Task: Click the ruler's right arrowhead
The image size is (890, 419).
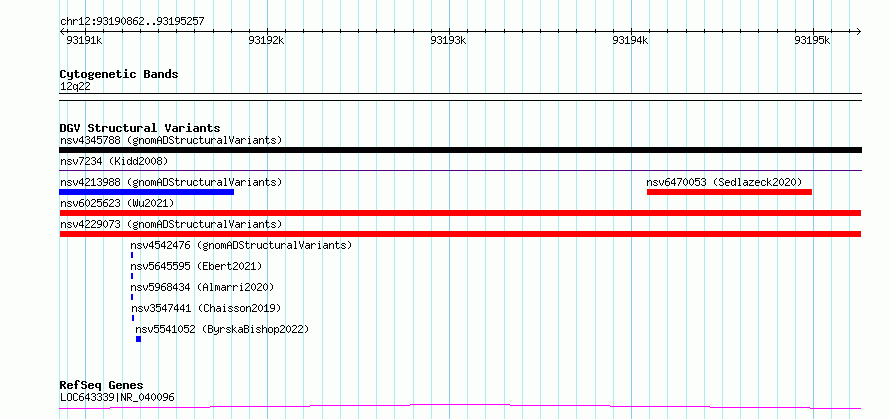Action: point(859,31)
